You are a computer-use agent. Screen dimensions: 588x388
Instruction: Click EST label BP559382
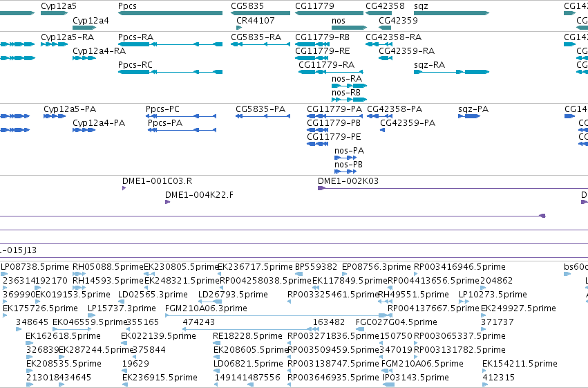point(316,267)
